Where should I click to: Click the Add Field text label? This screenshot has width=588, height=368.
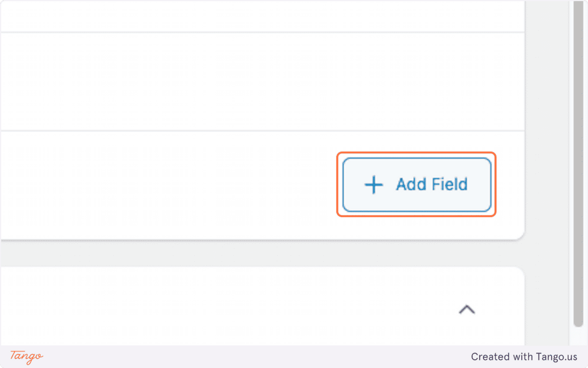[x=431, y=184]
